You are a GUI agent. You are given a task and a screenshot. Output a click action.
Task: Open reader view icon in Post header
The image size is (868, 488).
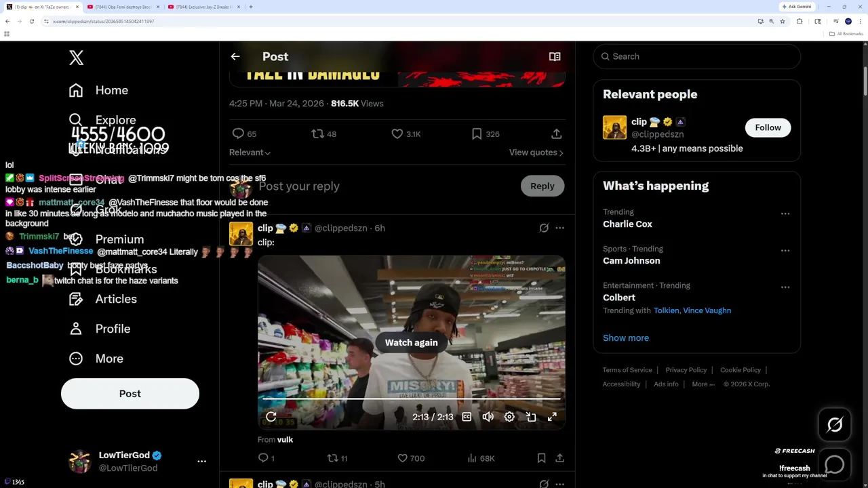pyautogui.click(x=555, y=57)
